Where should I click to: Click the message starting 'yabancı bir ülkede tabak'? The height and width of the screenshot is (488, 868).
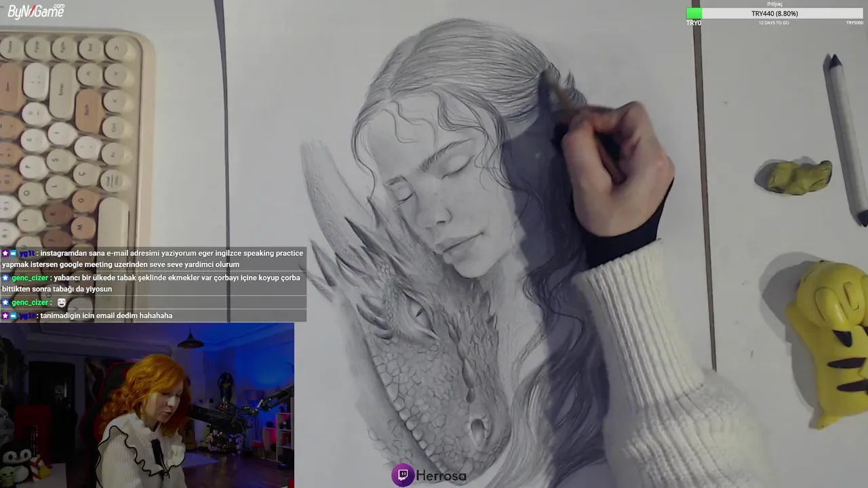[151, 283]
